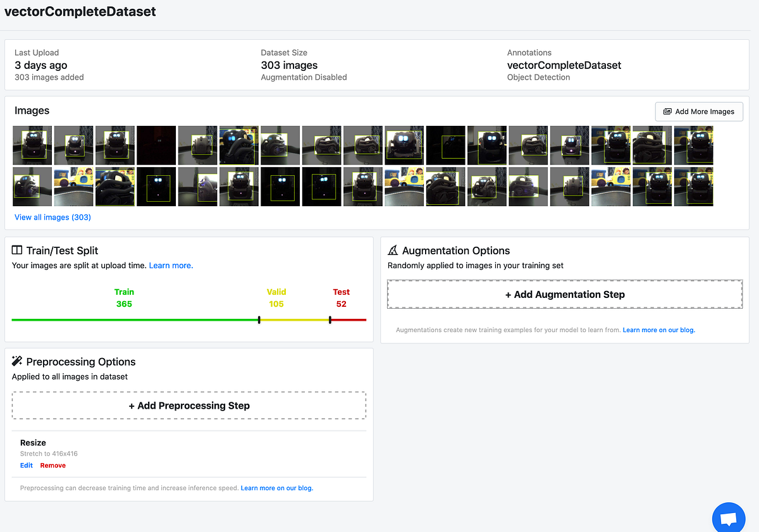Click the annotated robot thumbnail with yellow box
Viewport: 759px width, 532px height.
click(x=114, y=145)
